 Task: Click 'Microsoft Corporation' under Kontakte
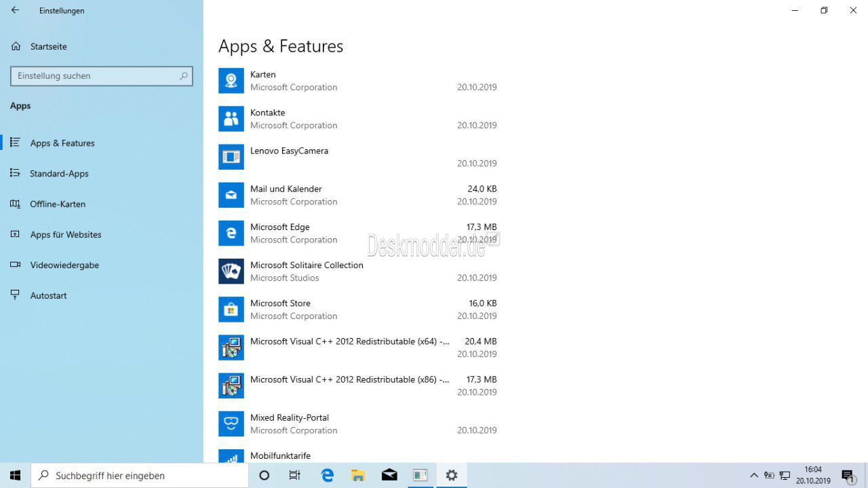tap(294, 125)
